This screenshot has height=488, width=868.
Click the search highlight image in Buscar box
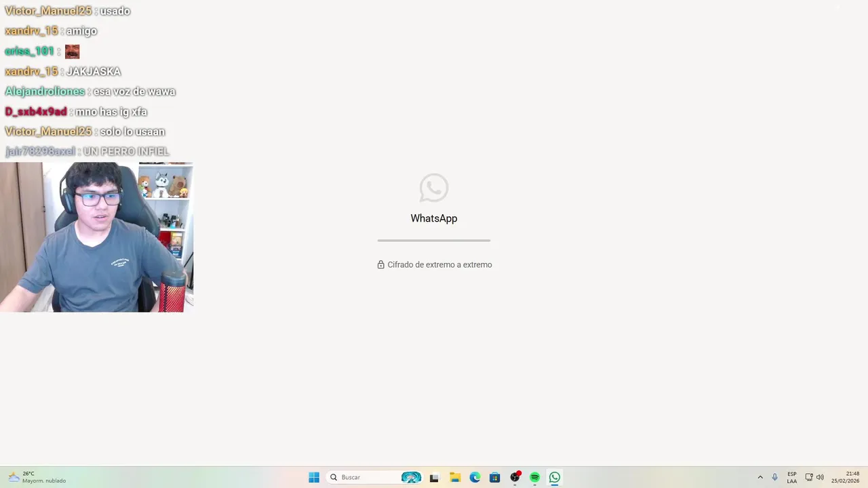[x=411, y=477]
